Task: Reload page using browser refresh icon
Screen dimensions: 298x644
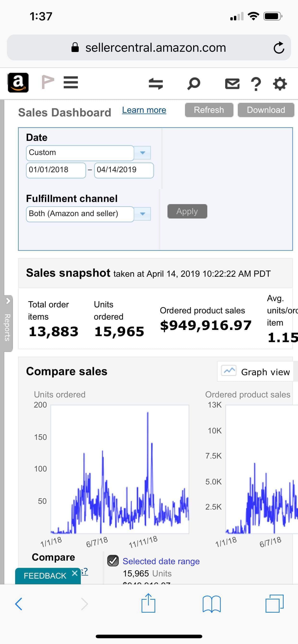Action: point(279,48)
